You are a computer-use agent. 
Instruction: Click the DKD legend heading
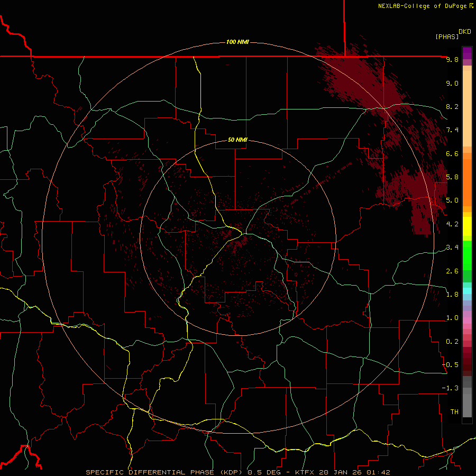point(465,32)
